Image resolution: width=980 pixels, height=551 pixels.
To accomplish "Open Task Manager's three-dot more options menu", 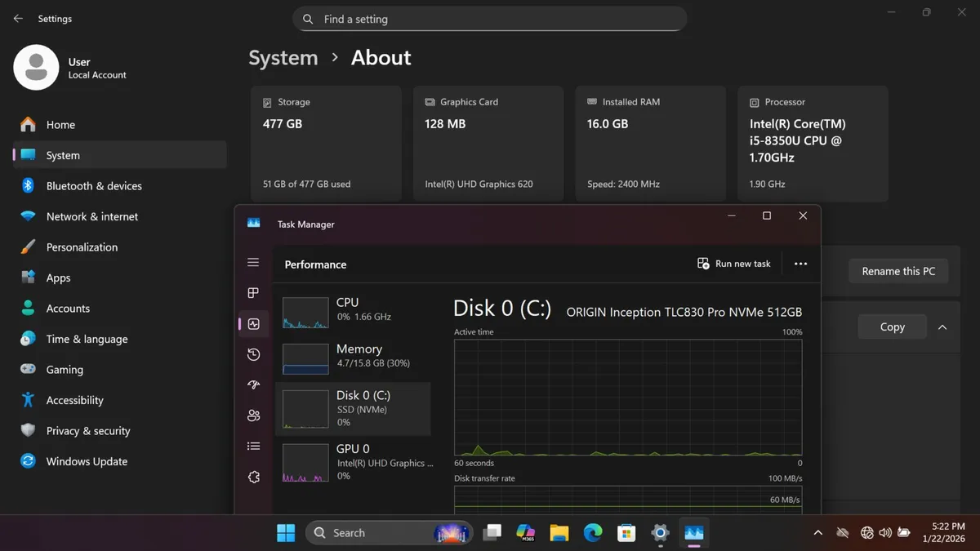I will tap(800, 264).
